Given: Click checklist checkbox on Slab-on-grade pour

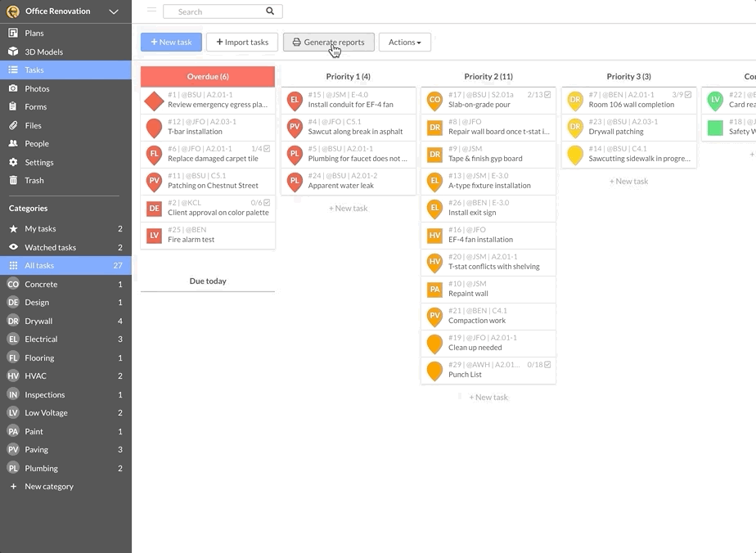Looking at the screenshot, I should (x=547, y=95).
